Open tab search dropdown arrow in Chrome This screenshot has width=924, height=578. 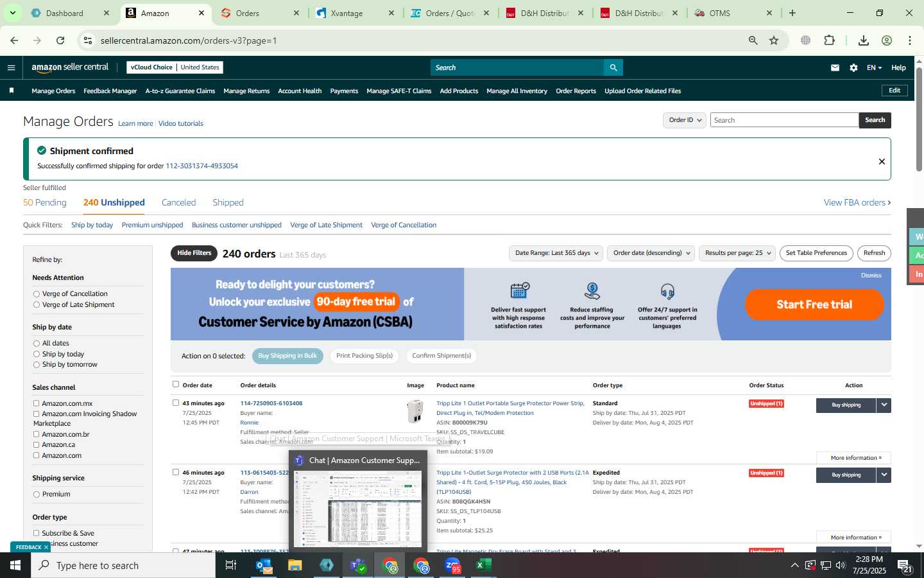pyautogui.click(x=12, y=13)
